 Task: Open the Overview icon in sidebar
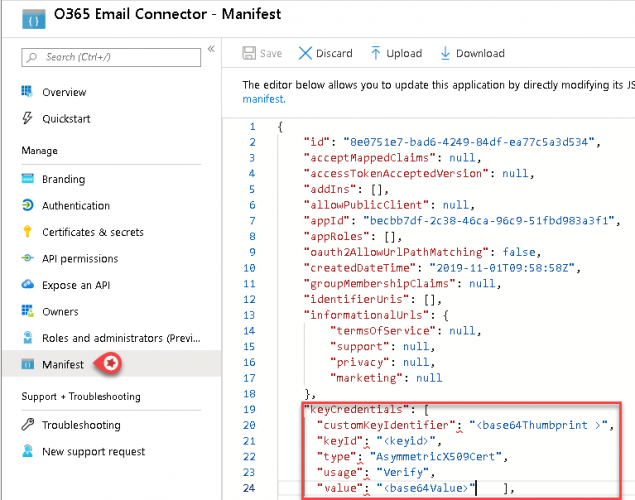pyautogui.click(x=27, y=92)
